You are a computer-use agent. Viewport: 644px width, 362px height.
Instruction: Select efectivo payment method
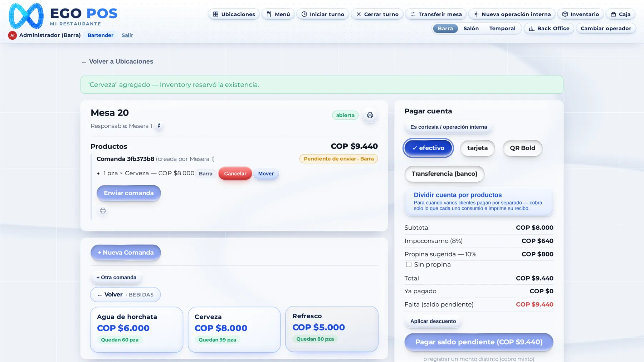pyautogui.click(x=428, y=148)
